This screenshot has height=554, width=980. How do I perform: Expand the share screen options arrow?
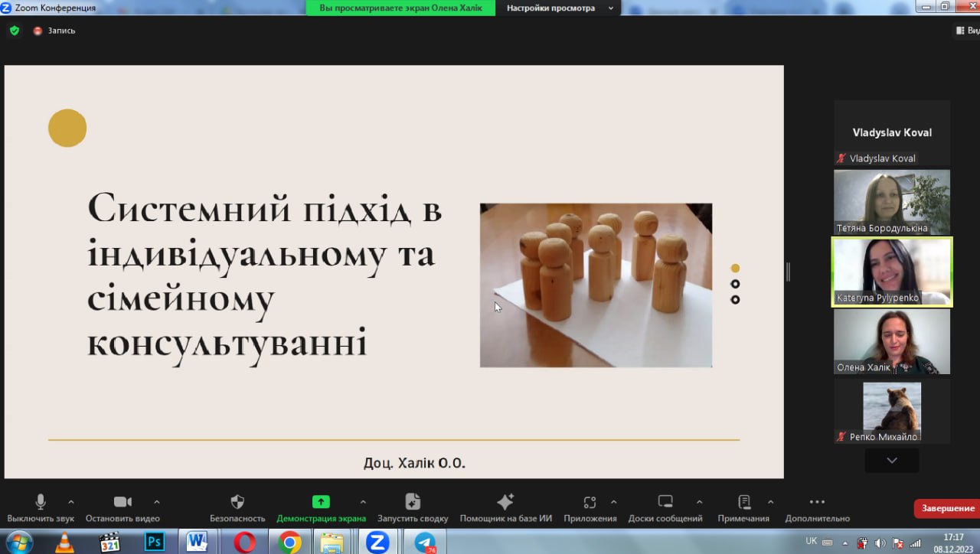[363, 502]
